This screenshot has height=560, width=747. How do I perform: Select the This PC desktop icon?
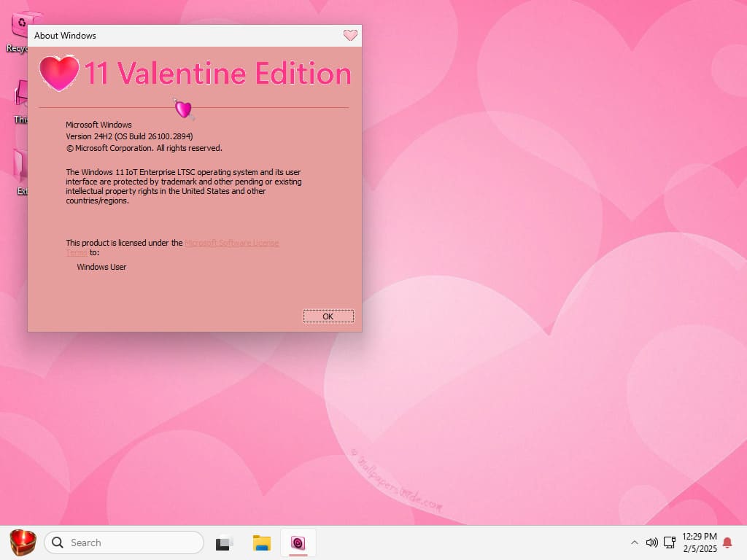tap(20, 102)
